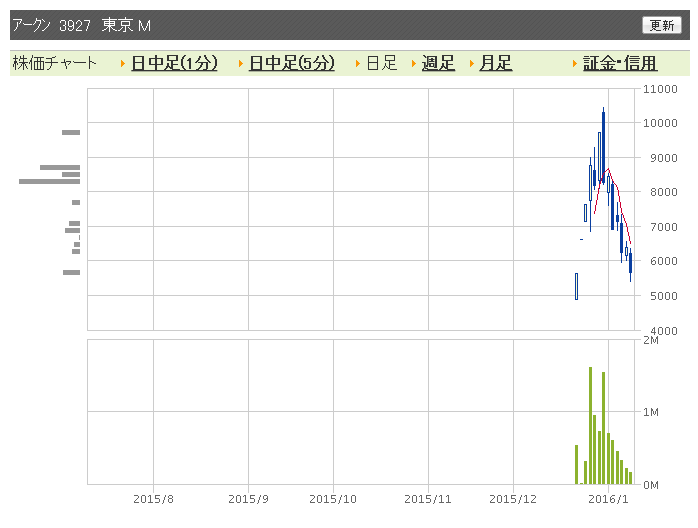
Task: Click the tall blue candlestick peaking above 10000
Action: pos(604,147)
